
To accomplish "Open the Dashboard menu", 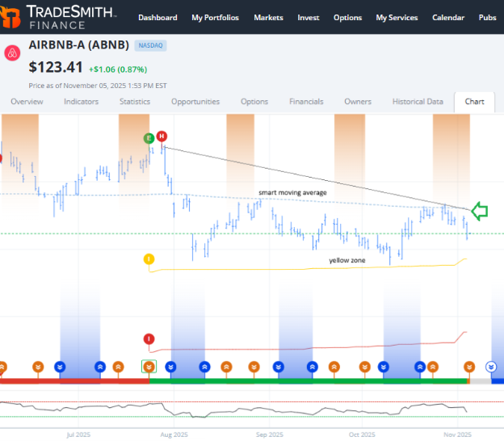I will (x=157, y=18).
